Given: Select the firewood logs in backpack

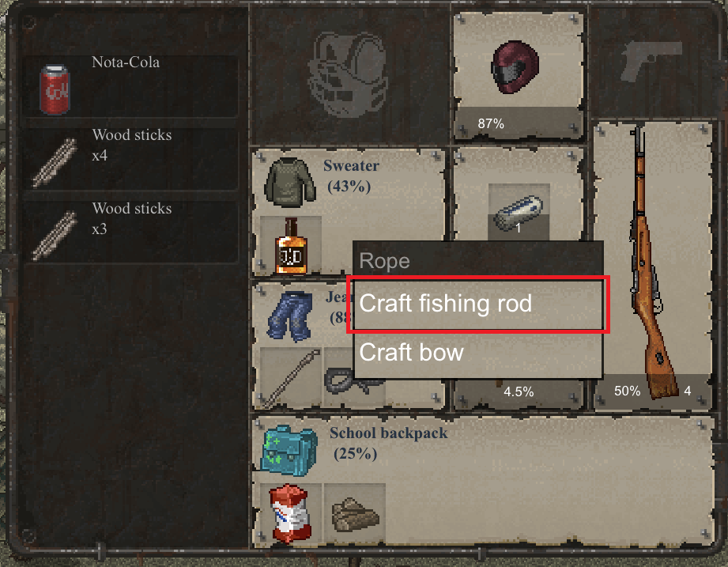Looking at the screenshot, I should [355, 515].
